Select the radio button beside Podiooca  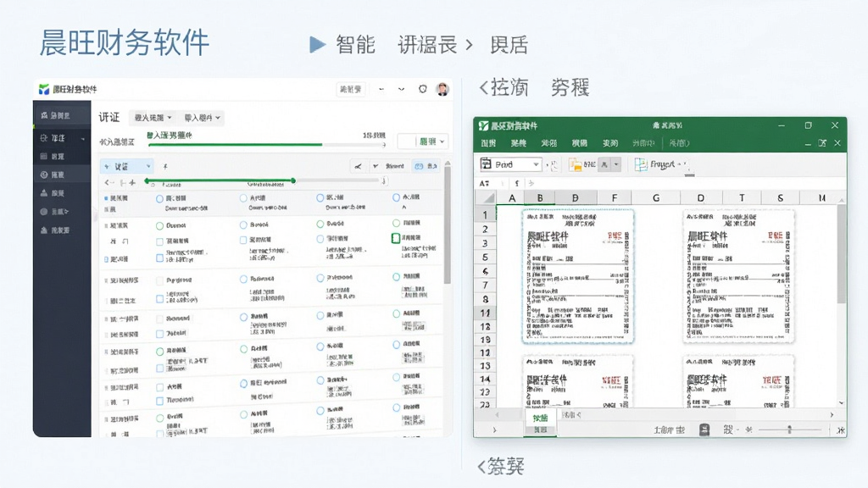click(243, 279)
